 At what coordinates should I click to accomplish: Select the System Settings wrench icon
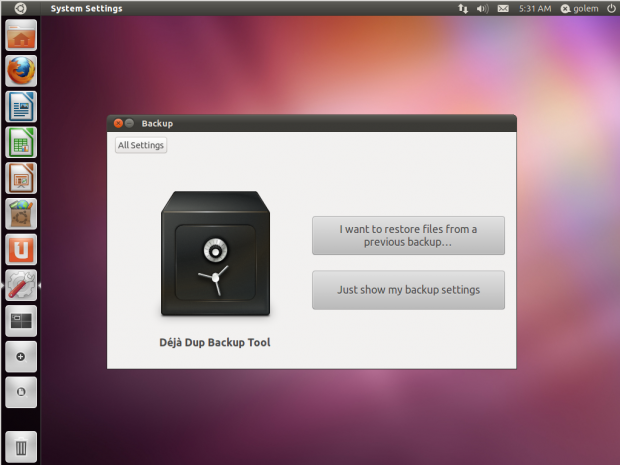[x=21, y=285]
